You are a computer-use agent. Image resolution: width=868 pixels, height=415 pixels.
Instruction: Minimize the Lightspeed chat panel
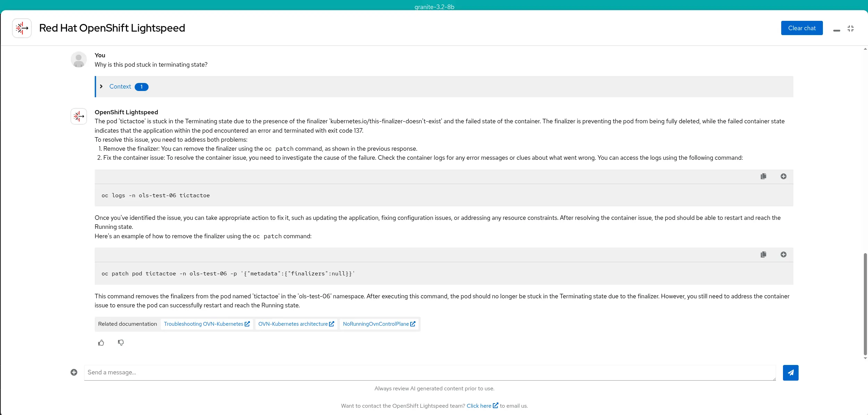[837, 31]
